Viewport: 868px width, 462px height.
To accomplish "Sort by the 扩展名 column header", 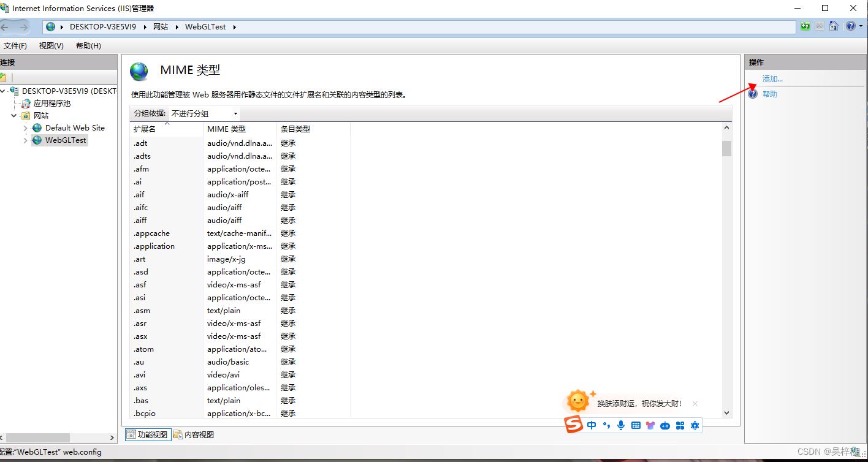I will click(166, 129).
